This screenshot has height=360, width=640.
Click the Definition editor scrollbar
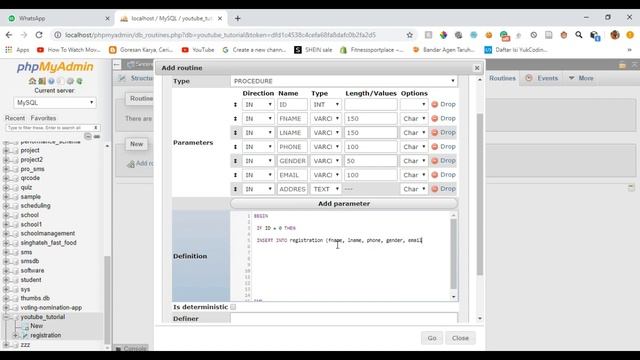[453, 253]
